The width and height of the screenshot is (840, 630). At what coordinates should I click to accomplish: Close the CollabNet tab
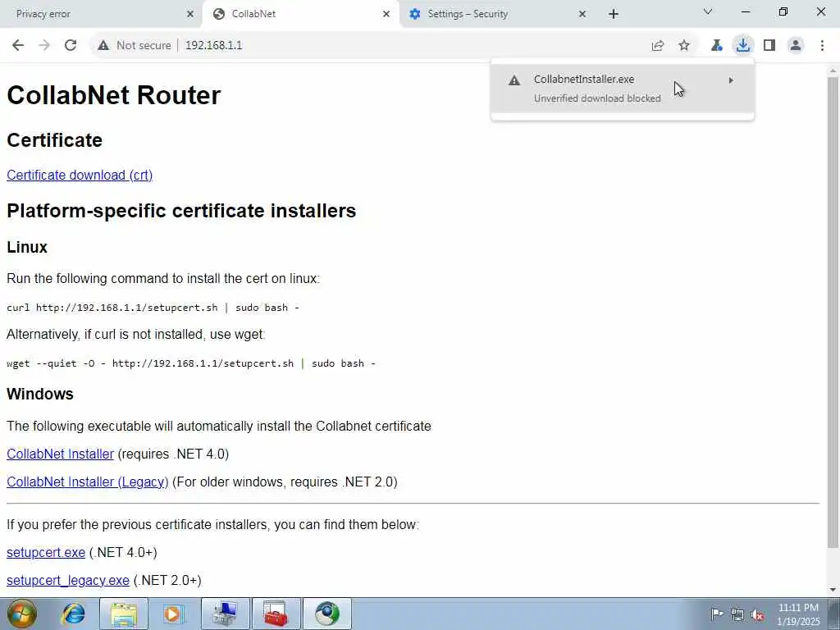(x=386, y=14)
